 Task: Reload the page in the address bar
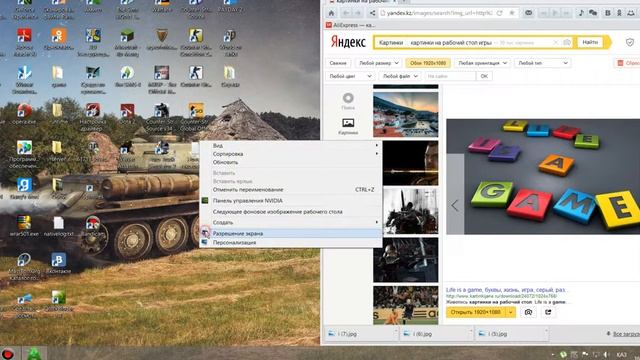point(500,13)
